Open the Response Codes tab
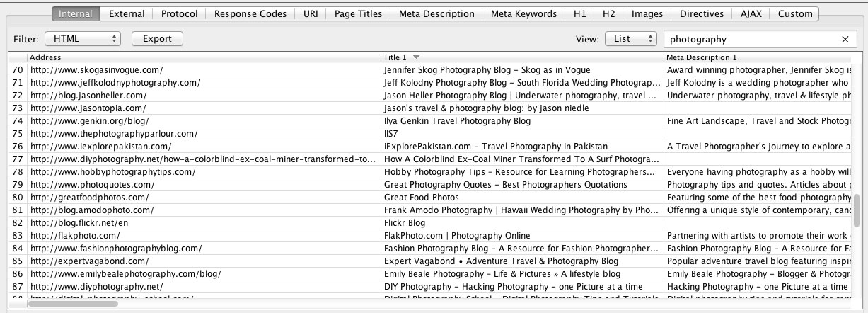The width and height of the screenshot is (868, 313). click(250, 13)
